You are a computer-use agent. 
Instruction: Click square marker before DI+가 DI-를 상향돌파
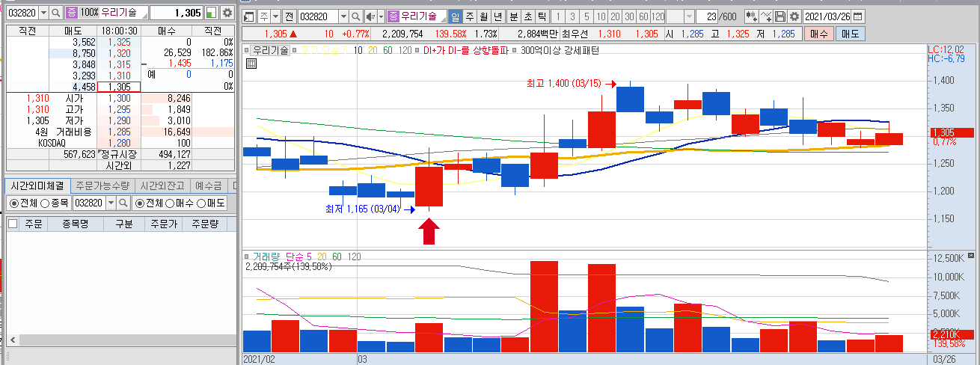(x=418, y=50)
